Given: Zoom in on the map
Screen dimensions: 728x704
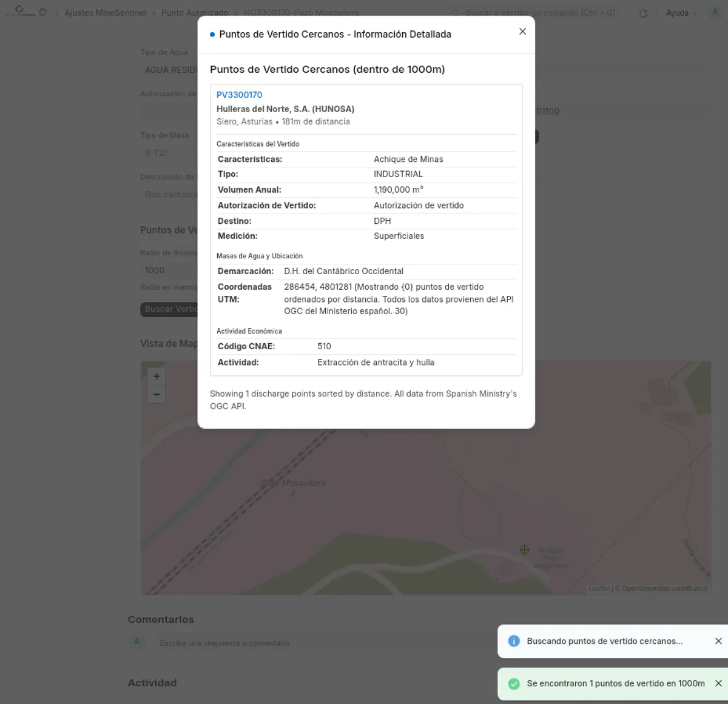Looking at the screenshot, I should [x=156, y=376].
